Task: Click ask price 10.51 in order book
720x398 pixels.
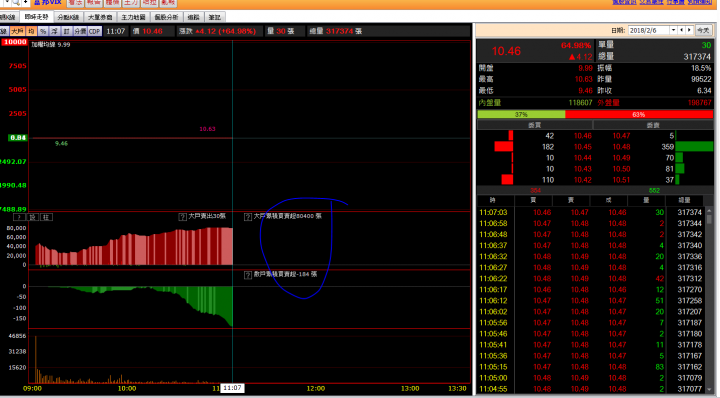Action: [x=621, y=180]
